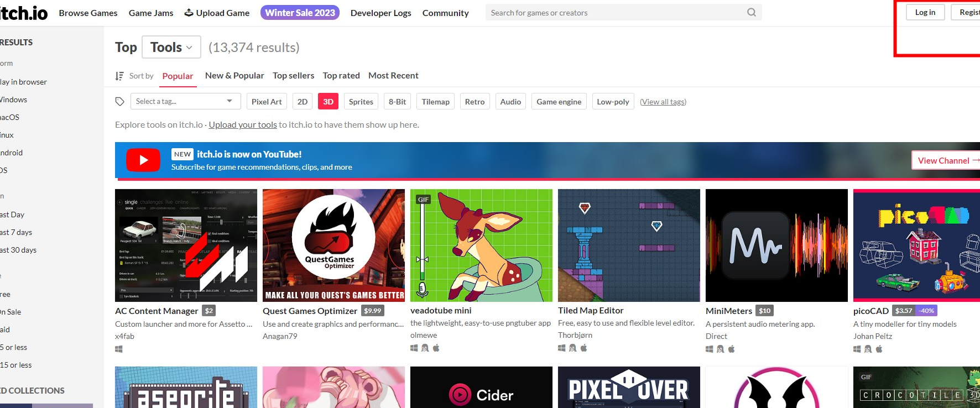Click Linux icon under picoCAD
Screen dimensions: 980x408
point(868,349)
